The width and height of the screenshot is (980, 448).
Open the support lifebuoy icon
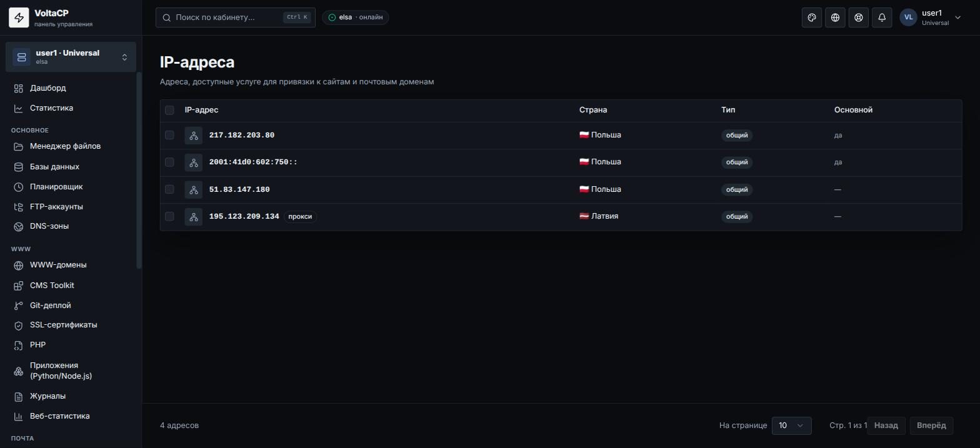[x=859, y=17]
